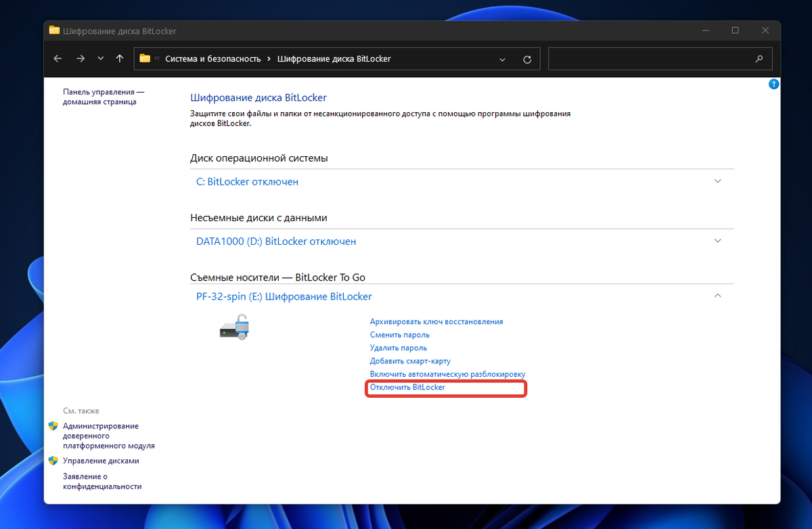Select 'Шифрование диска BitLocker' breadcrumb
The width and height of the screenshot is (812, 529).
[x=334, y=59]
